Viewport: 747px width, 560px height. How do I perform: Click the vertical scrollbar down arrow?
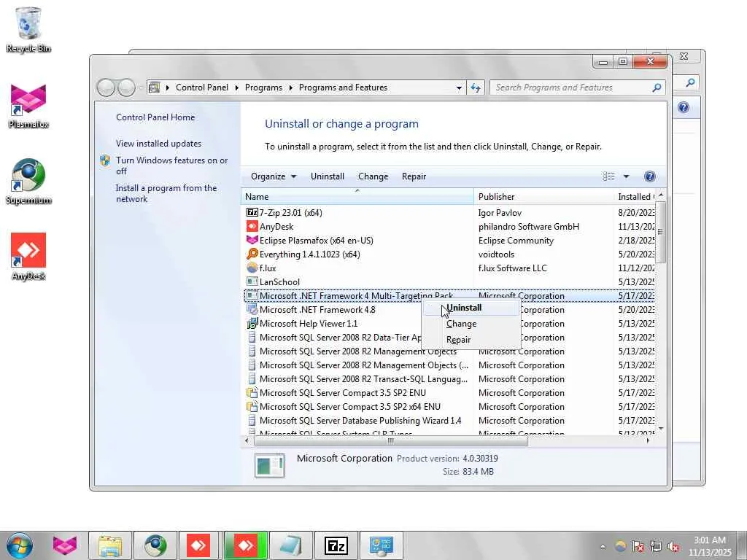660,429
